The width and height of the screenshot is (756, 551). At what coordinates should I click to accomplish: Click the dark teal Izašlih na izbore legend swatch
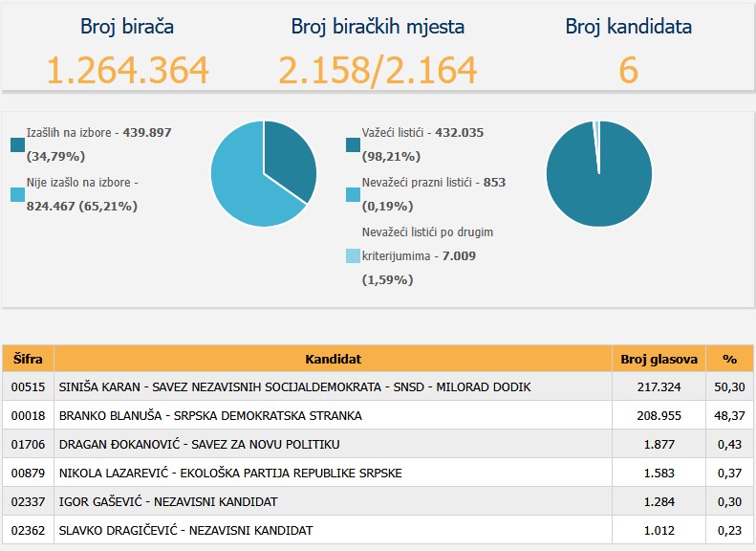click(18, 145)
